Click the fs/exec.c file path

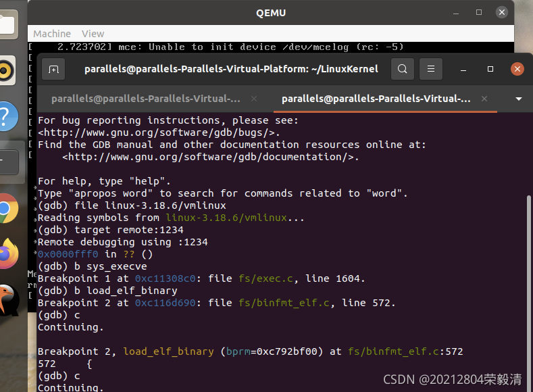click(265, 278)
